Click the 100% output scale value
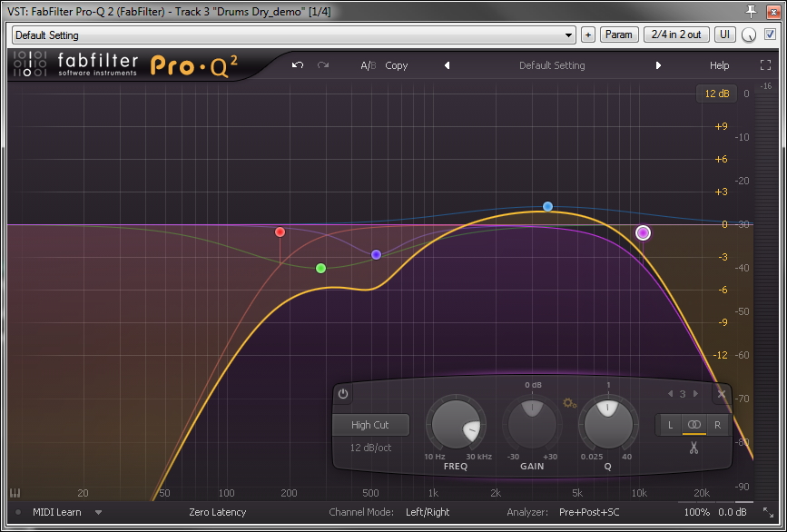The image size is (787, 532). (x=696, y=512)
